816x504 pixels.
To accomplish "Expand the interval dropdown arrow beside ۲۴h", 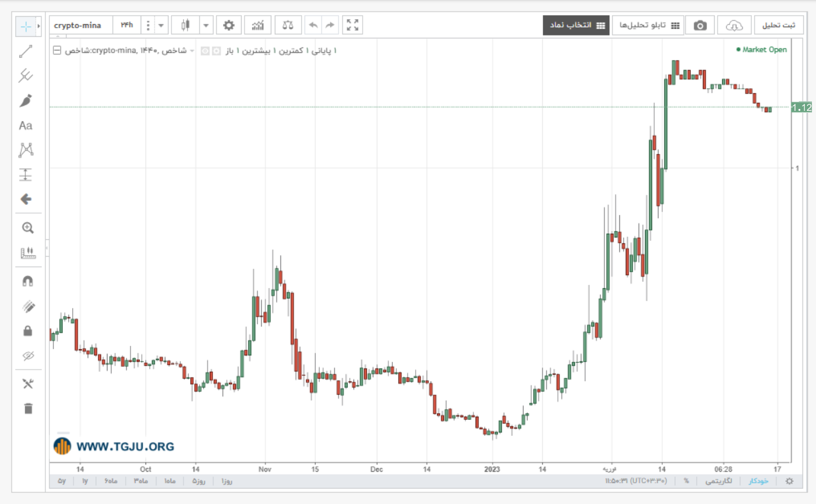I will point(161,25).
